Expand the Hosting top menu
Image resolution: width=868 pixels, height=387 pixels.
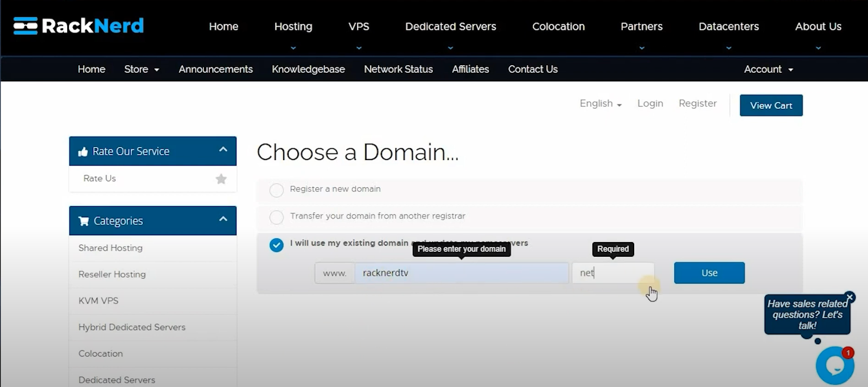point(293,26)
